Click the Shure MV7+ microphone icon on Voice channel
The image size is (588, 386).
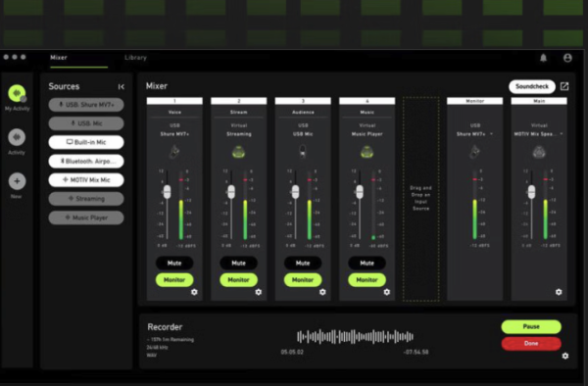pyautogui.click(x=174, y=152)
